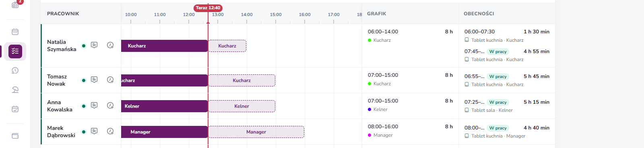Click add-time clock icon for Natalia Szymańska
This screenshot has width=644, height=148.
click(110, 45)
